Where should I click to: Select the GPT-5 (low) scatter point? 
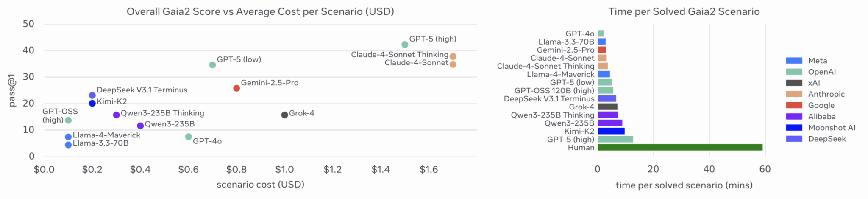[212, 65]
